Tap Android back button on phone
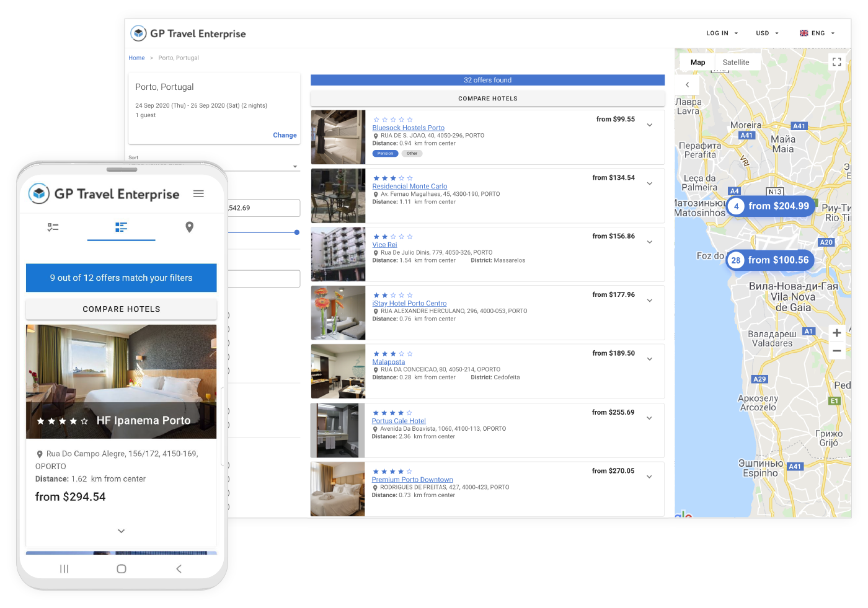 (x=179, y=569)
